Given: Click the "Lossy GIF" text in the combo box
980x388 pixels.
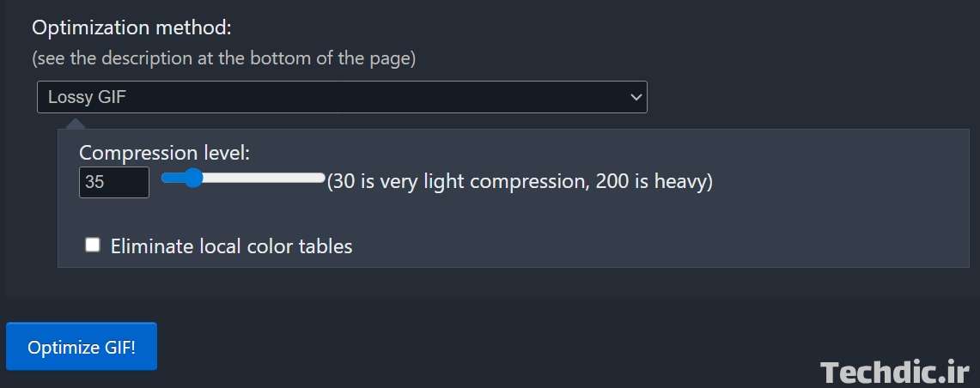Looking at the screenshot, I should 87,97.
